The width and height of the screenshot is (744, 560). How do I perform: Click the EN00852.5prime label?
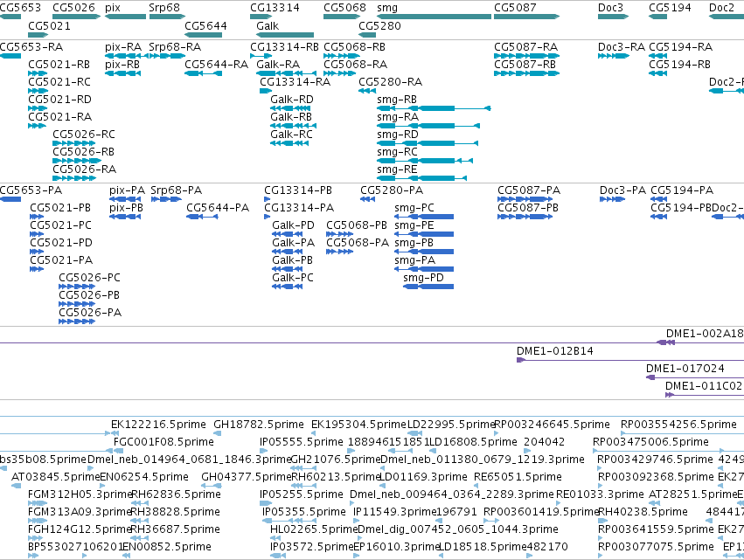166,547
